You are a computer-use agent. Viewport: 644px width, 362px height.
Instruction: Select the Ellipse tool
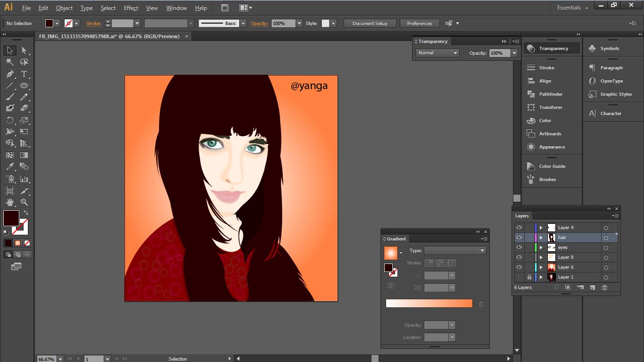pyautogui.click(x=24, y=86)
